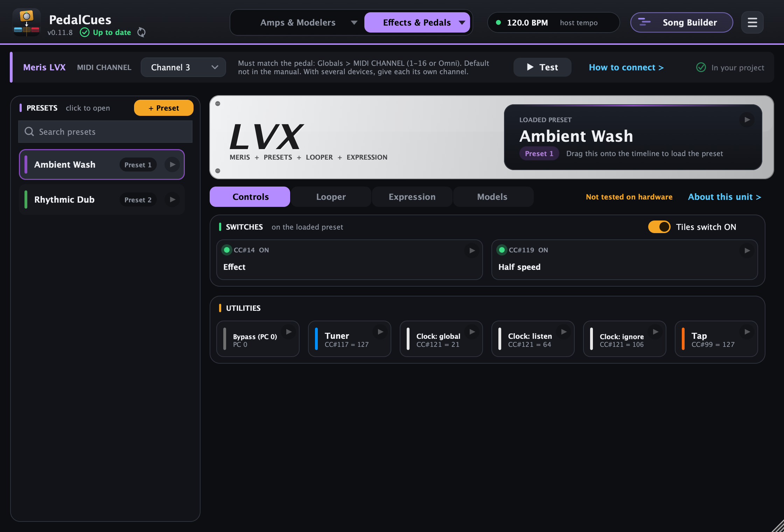Image resolution: width=784 pixels, height=532 pixels.
Task: Click the PedalCues app logo icon
Action: 27,22
